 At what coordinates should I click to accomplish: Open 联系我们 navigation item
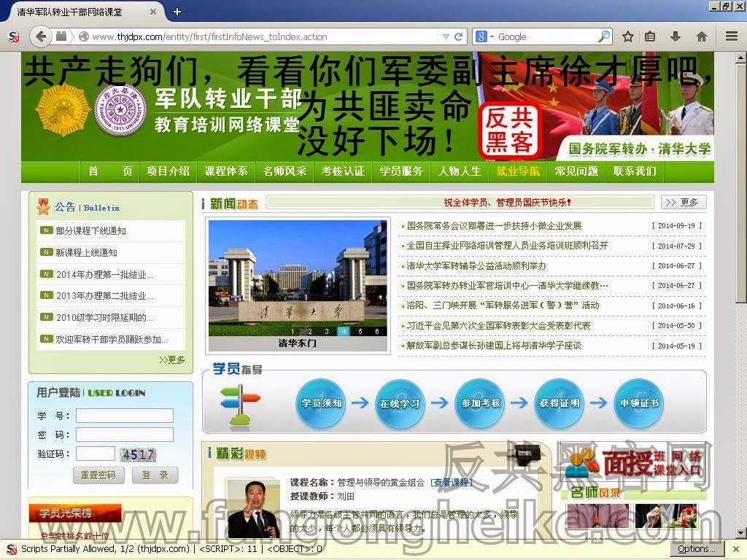[635, 171]
